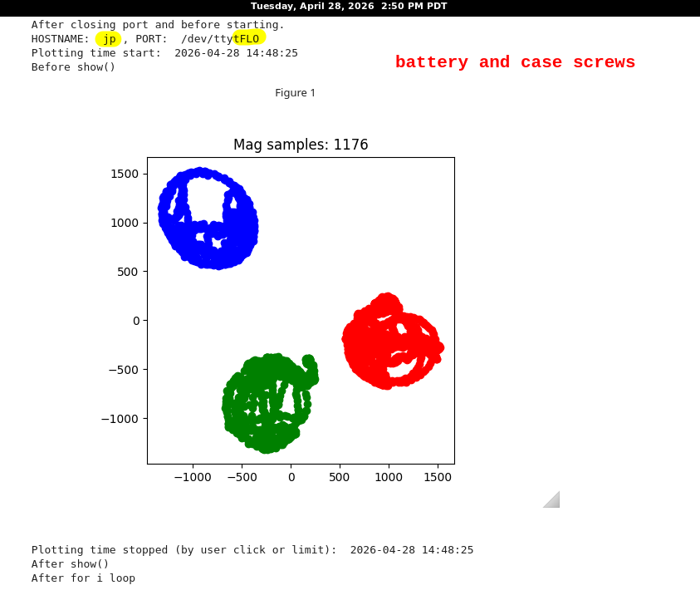Click the 1500 label on the x-axis
This screenshot has height=595, width=700.
click(x=438, y=478)
